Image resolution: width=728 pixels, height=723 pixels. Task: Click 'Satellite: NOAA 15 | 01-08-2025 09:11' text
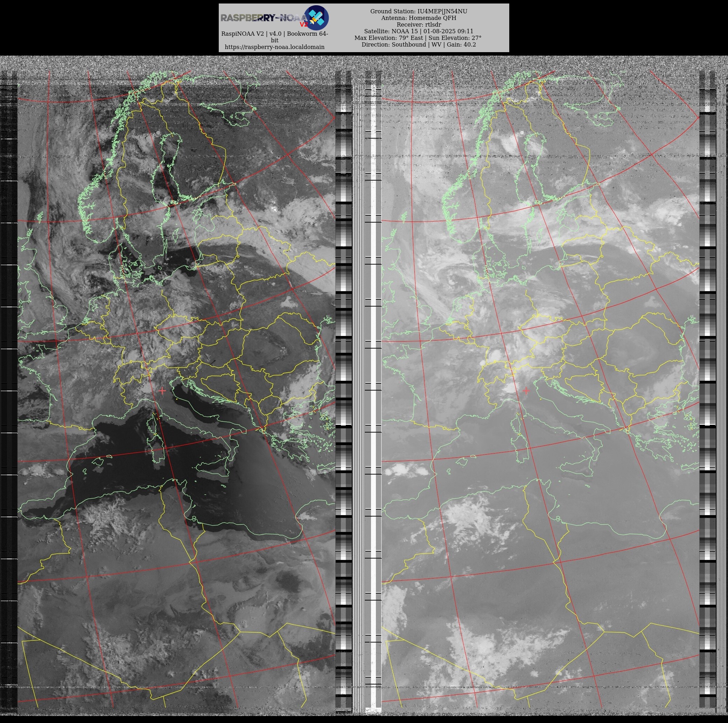point(419,31)
